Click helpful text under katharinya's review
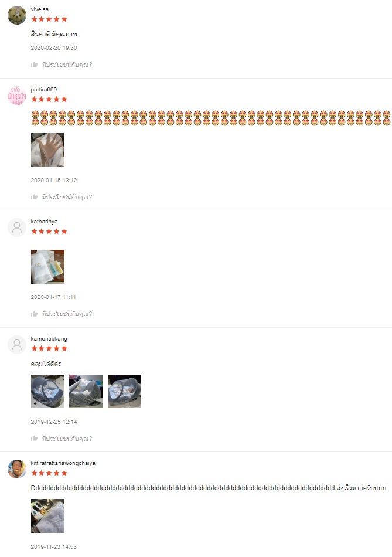This screenshot has height=557, width=392. 67,313
